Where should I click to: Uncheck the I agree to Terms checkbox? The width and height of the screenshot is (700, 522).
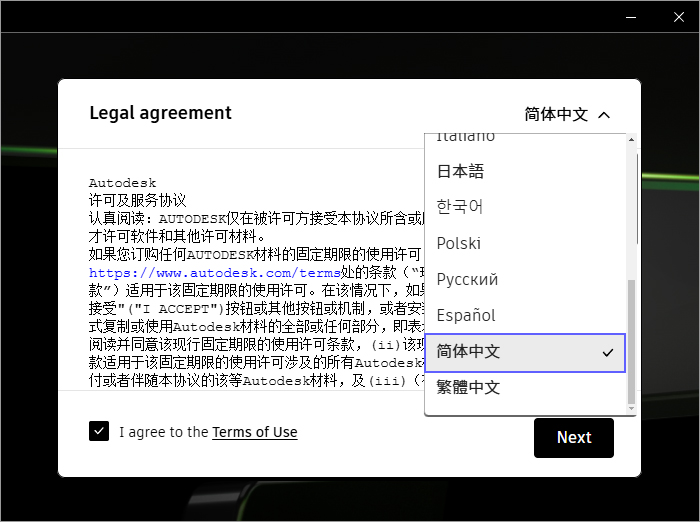coord(99,431)
